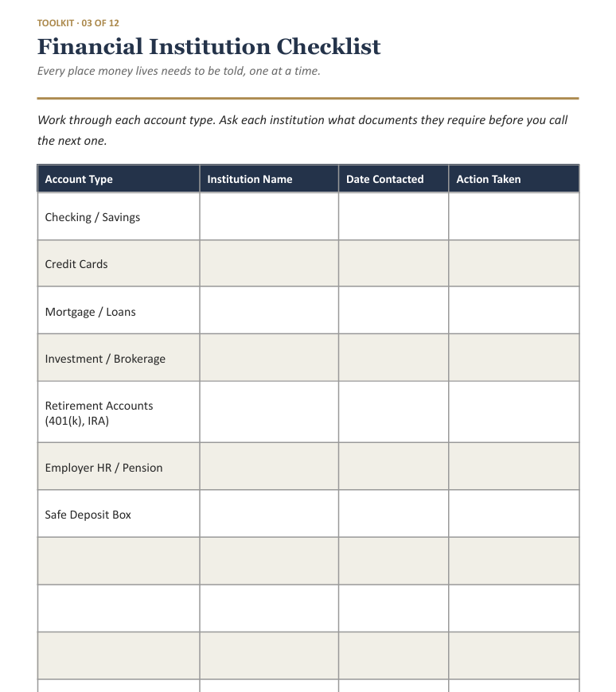Image resolution: width=616 pixels, height=692 pixels.
Task: Click the Action Taken cell for Mortgage / Loans
Action: pyautogui.click(x=513, y=310)
